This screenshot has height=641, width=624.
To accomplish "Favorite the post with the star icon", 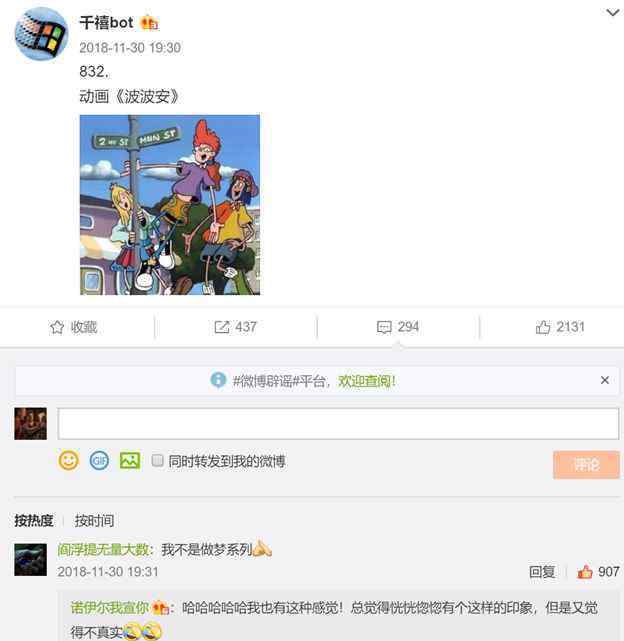I will [57, 327].
